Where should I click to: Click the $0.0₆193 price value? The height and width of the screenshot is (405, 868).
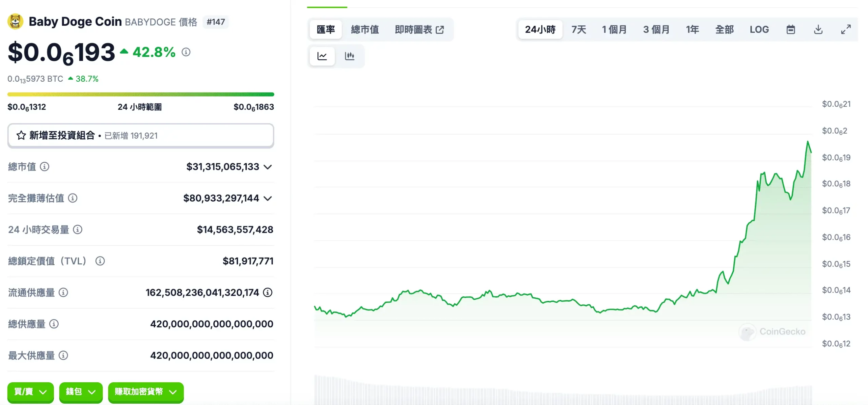coord(61,53)
